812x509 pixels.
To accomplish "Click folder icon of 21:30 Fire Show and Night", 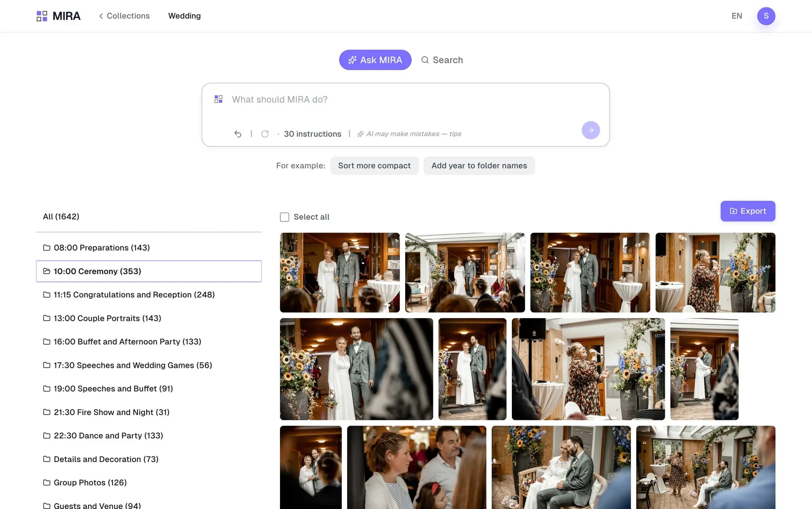I will [46, 412].
